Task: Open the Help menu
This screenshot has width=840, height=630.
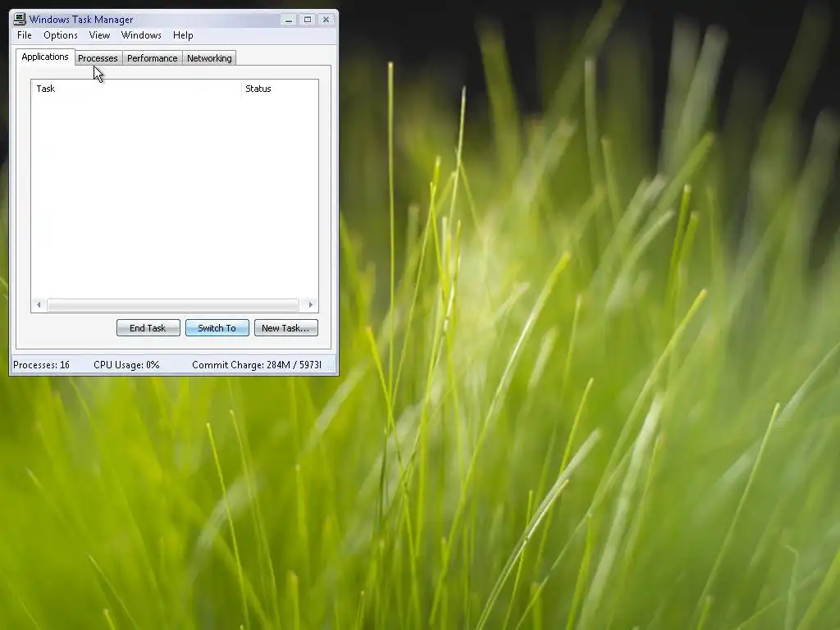Action: (x=183, y=35)
